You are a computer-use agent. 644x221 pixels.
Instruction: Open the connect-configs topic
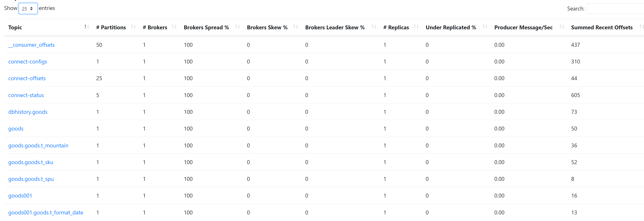coord(28,62)
